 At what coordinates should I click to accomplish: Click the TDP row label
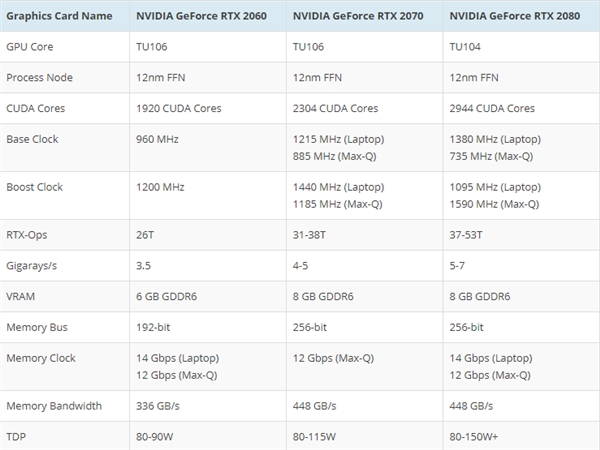15,435
